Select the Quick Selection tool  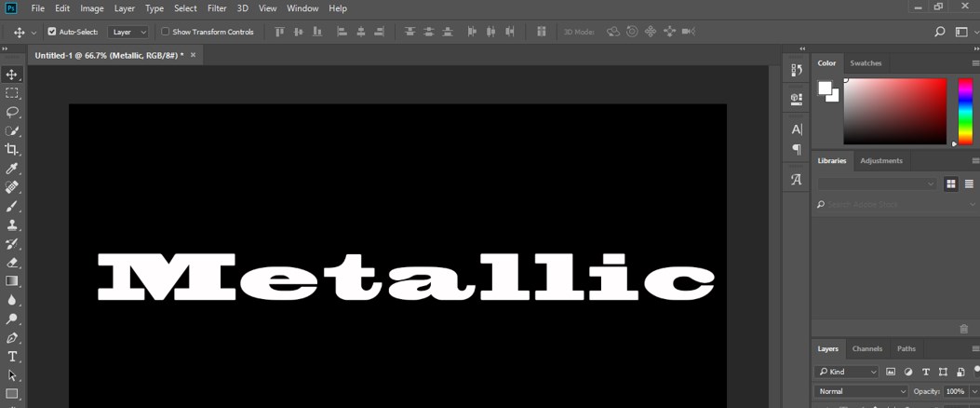[12, 130]
